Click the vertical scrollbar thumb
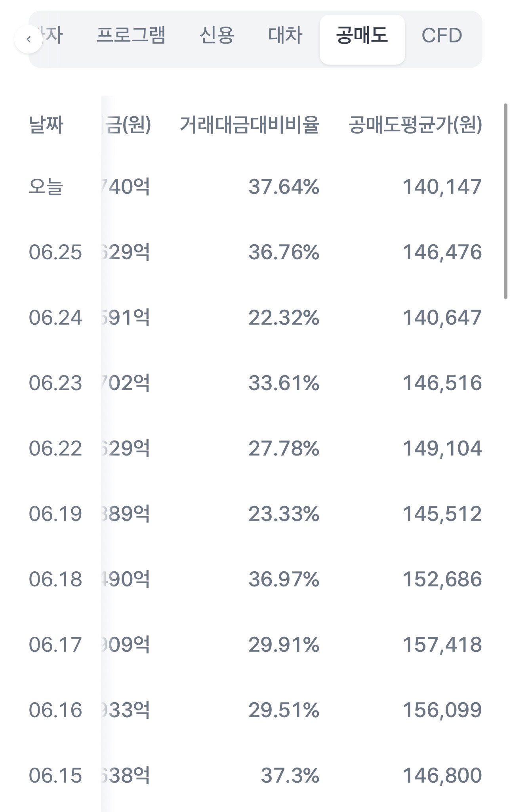 coord(505,201)
